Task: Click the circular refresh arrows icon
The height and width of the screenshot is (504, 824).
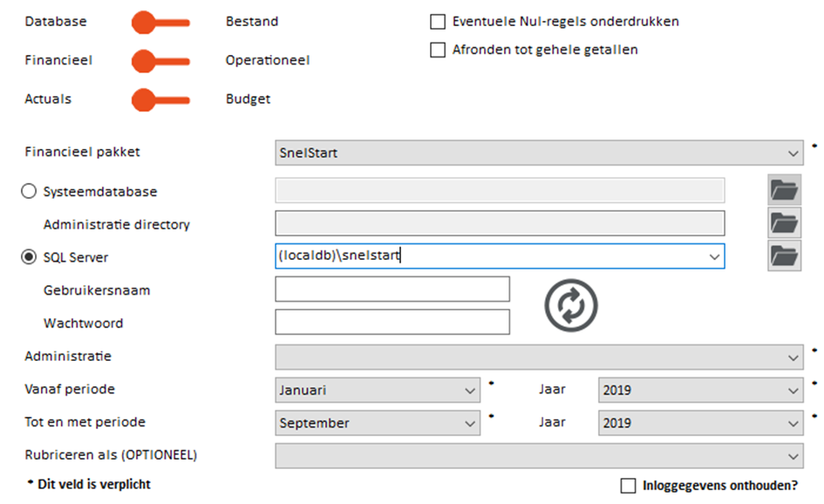Action: pyautogui.click(x=571, y=305)
